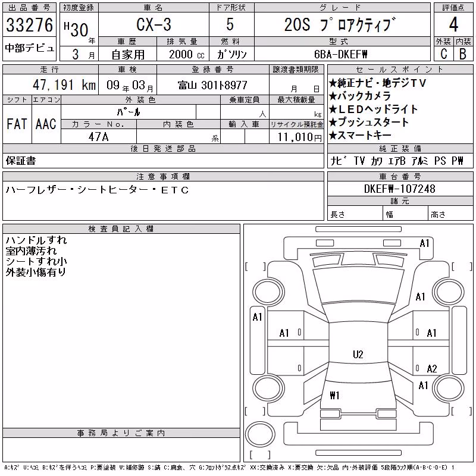The width and height of the screenshot is (476, 476).
Task: Click the color number 47A field
Action: click(99, 136)
